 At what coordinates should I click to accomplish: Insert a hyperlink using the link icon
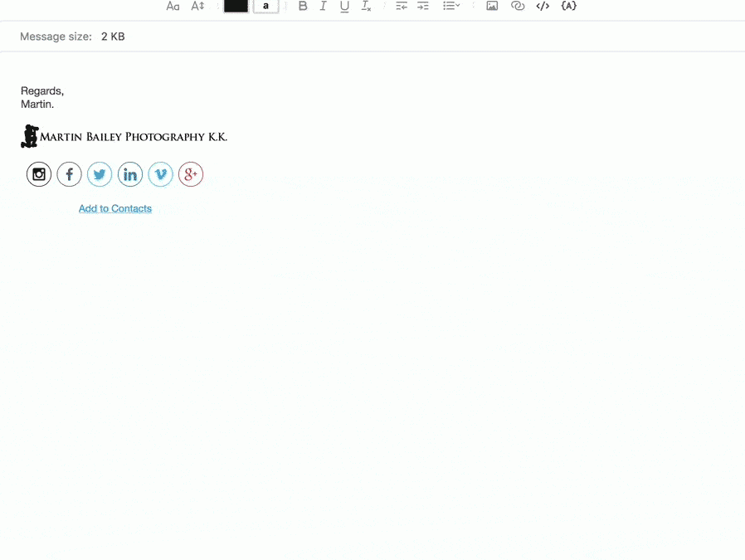[518, 6]
